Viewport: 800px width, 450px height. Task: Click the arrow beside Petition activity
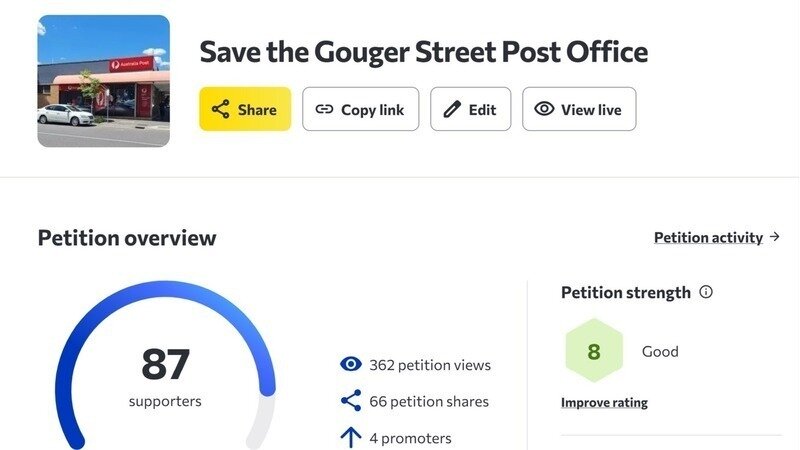click(x=774, y=237)
